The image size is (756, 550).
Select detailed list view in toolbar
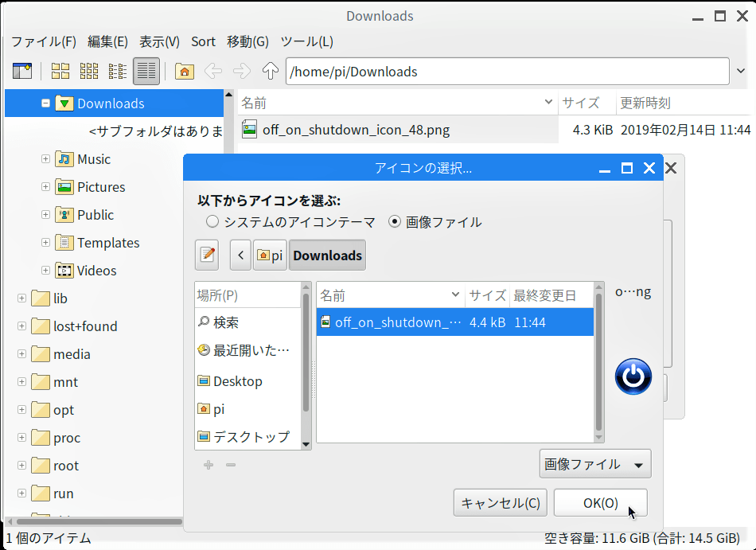[x=146, y=72]
